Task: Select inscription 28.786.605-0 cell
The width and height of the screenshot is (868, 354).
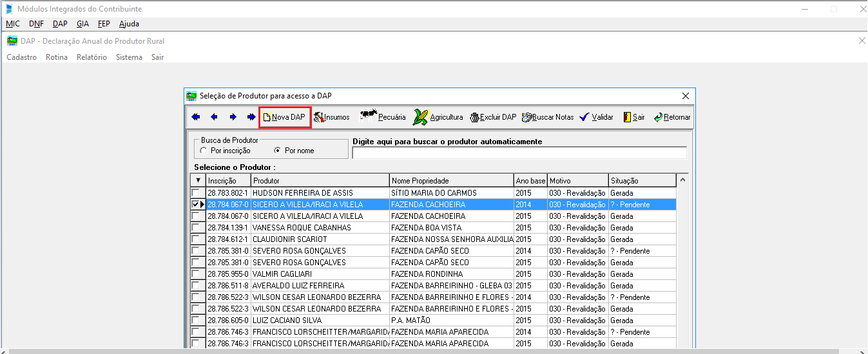Action: tap(228, 321)
